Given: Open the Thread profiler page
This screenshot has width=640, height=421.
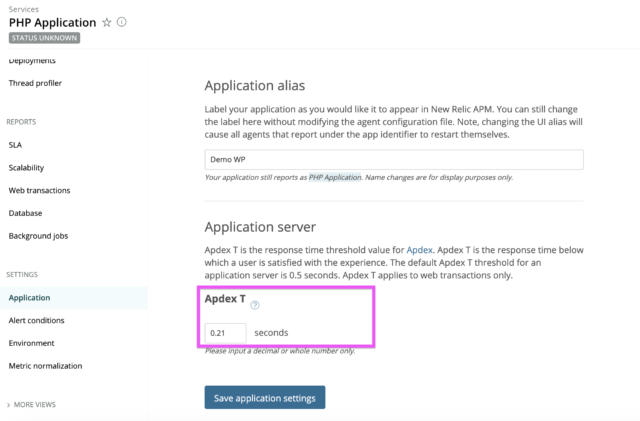Looking at the screenshot, I should (36, 83).
